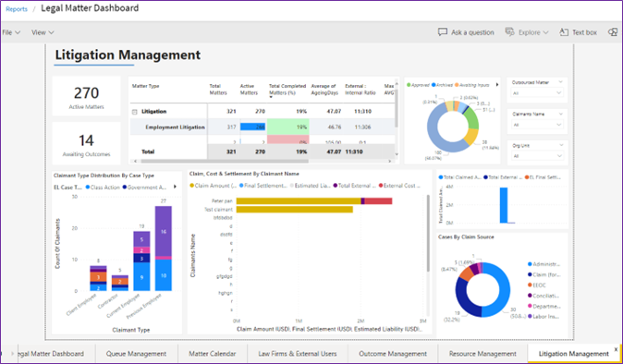
Task: Click the Cases By Claim Source title
Action: (x=466, y=237)
